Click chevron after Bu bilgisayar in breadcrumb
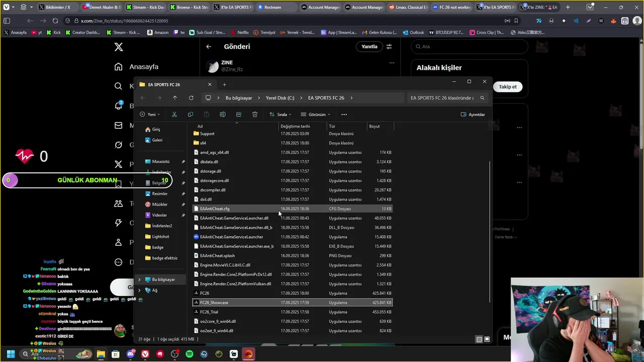This screenshot has width=644, height=362. coord(259,98)
